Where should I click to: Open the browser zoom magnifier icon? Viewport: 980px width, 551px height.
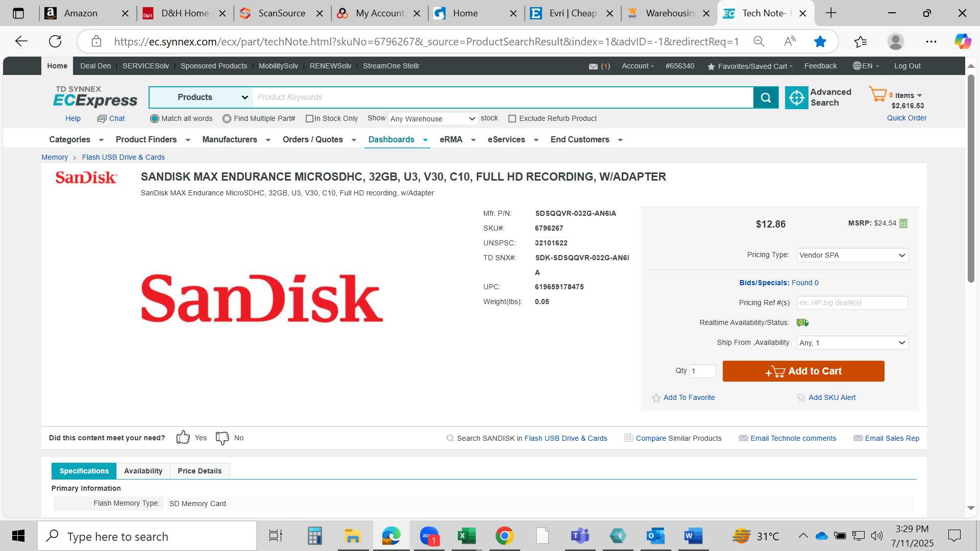(x=759, y=41)
